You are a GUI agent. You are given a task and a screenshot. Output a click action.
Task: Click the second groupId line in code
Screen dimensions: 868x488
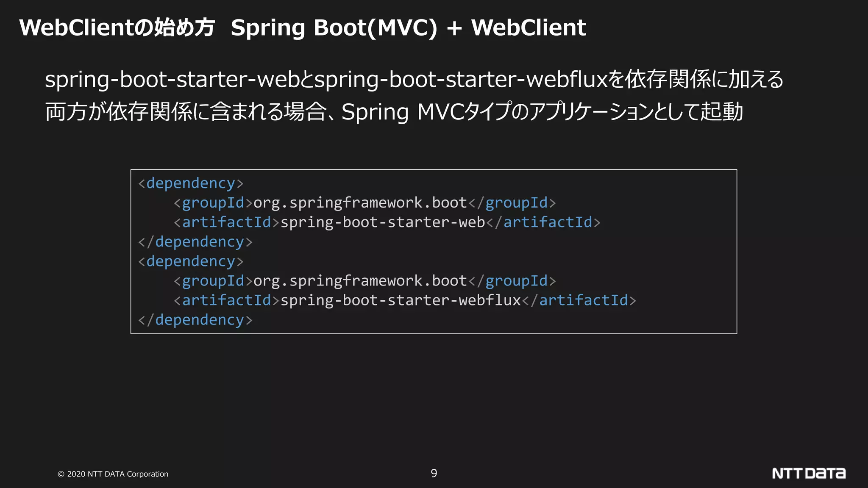tap(364, 281)
